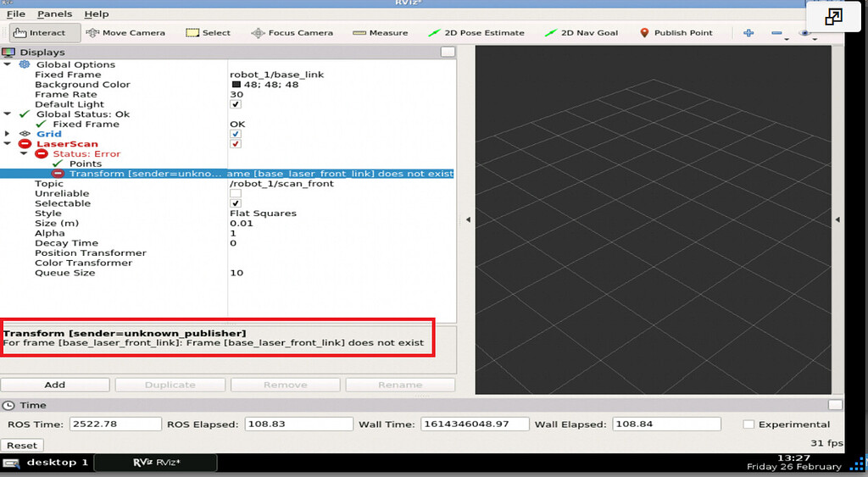Image resolution: width=868 pixels, height=477 pixels.
Task: Click the Add display button
Action: click(55, 385)
